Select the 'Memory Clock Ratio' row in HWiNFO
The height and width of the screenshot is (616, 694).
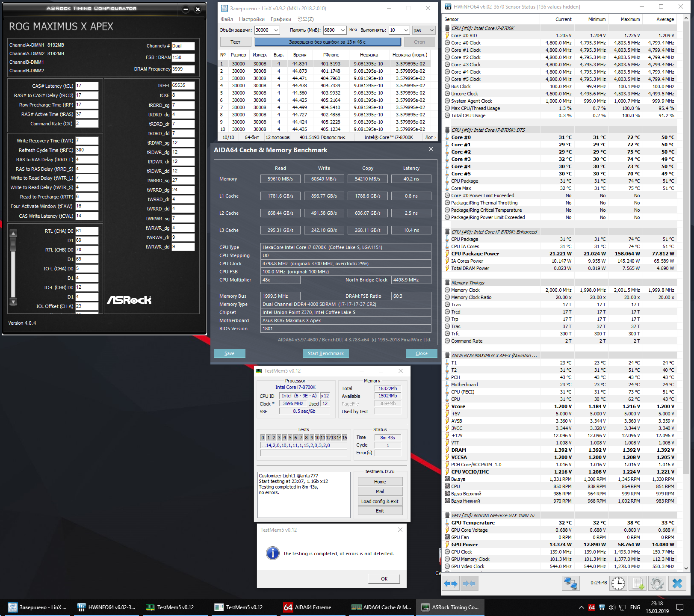pyautogui.click(x=560, y=297)
